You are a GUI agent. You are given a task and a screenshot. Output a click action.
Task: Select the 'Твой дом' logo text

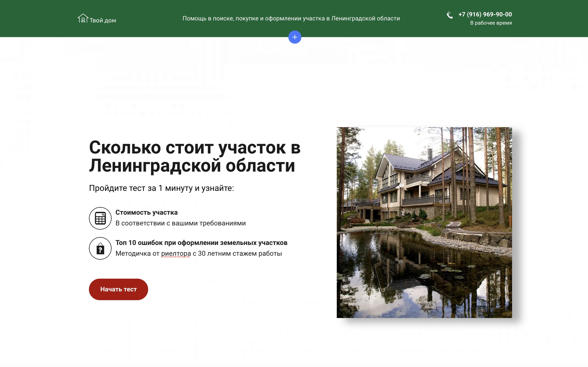(x=103, y=20)
